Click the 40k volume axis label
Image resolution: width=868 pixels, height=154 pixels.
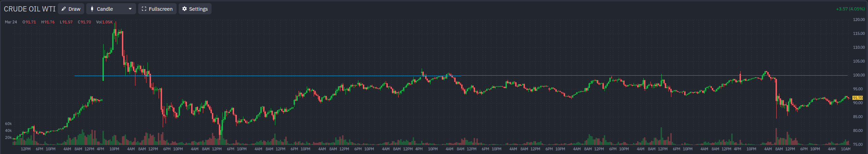pos(8,130)
